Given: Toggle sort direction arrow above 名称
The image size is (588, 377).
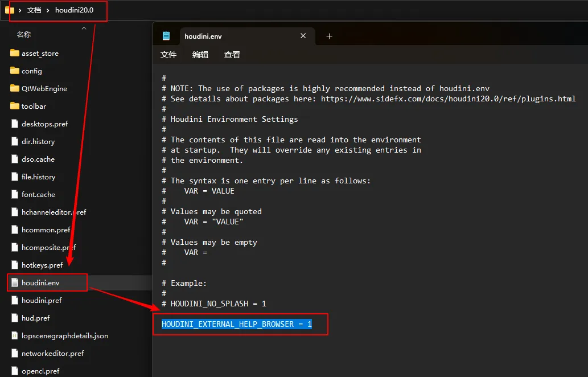Looking at the screenshot, I should point(84,28).
